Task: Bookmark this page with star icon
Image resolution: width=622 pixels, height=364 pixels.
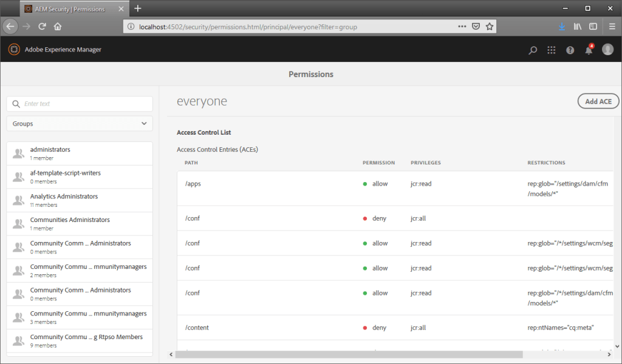Action: tap(490, 27)
